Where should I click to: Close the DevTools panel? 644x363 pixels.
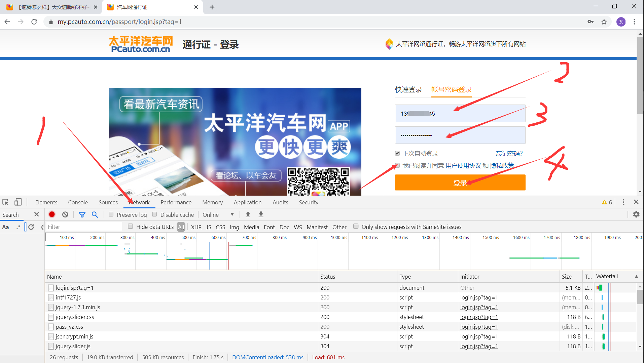[x=636, y=202]
